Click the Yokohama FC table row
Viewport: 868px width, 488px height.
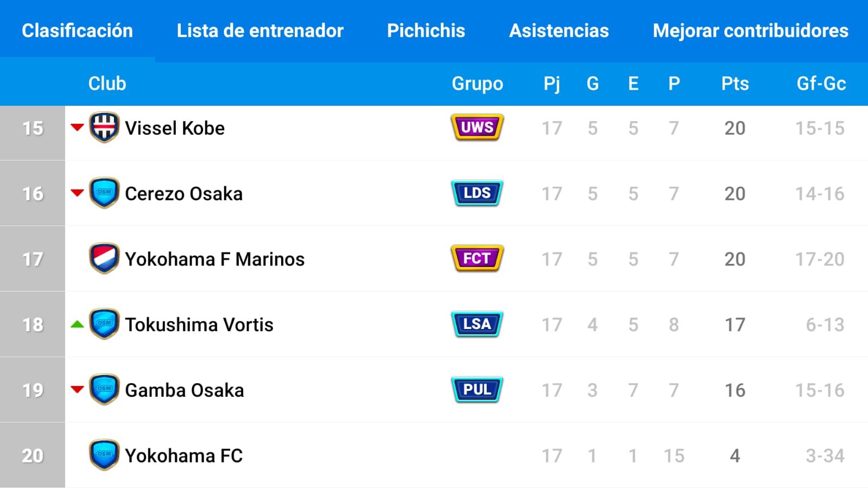click(434, 455)
